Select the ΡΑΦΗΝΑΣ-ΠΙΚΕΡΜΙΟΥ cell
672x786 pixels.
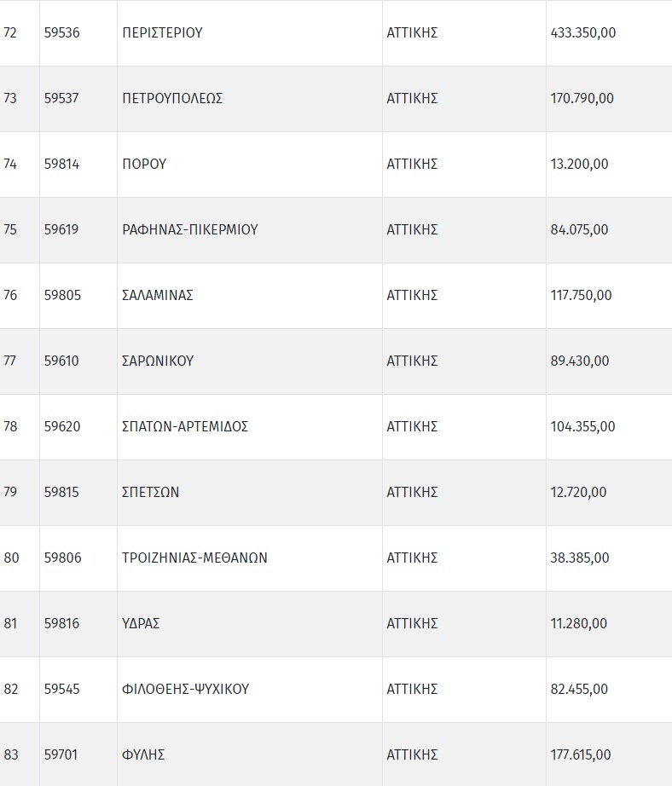click(x=190, y=230)
